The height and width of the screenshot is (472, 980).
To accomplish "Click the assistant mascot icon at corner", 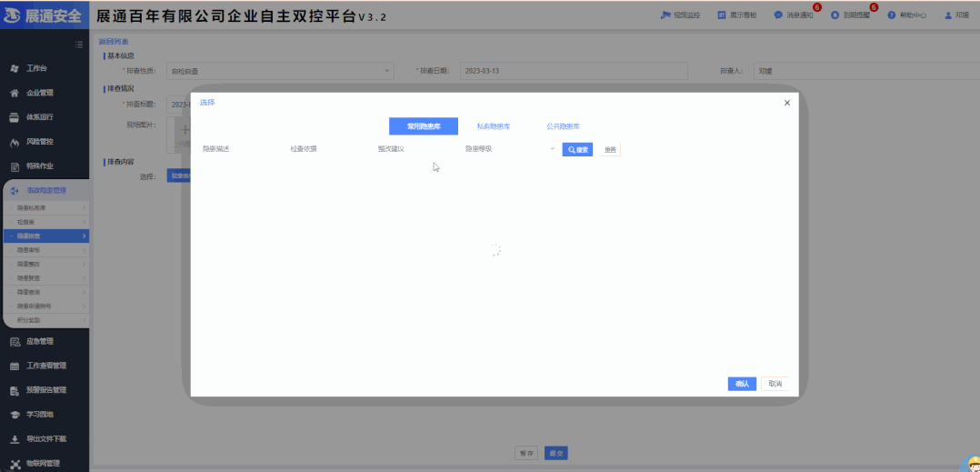I will [972, 463].
